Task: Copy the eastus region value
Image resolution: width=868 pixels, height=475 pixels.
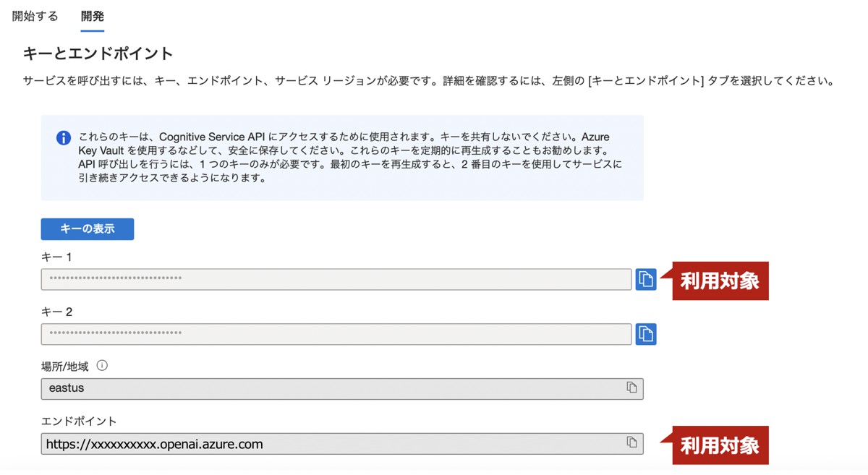Action: tap(631, 388)
